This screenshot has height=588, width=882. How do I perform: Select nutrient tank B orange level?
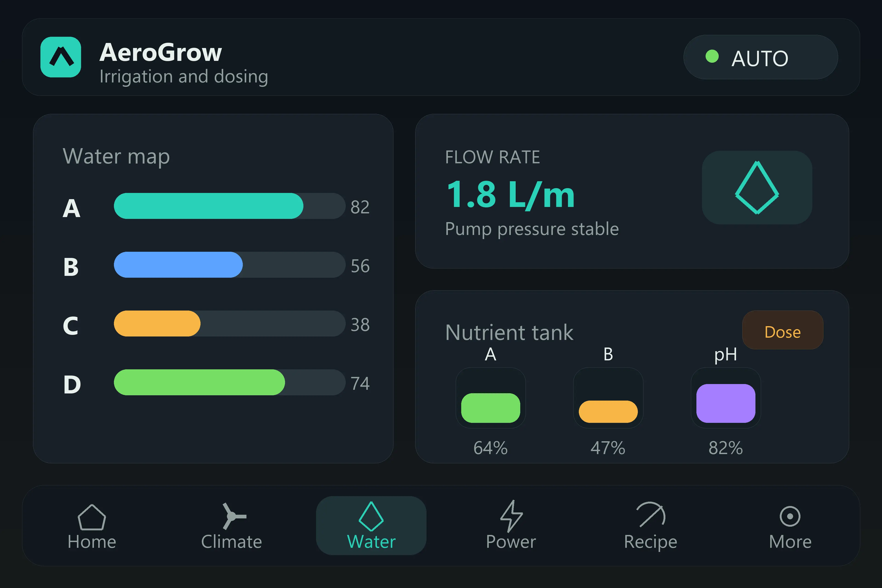pyautogui.click(x=608, y=412)
